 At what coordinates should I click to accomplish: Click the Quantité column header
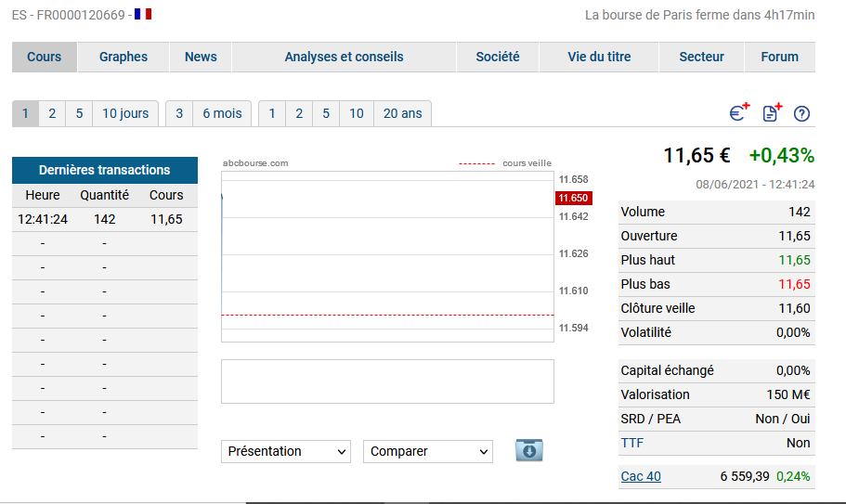105,195
